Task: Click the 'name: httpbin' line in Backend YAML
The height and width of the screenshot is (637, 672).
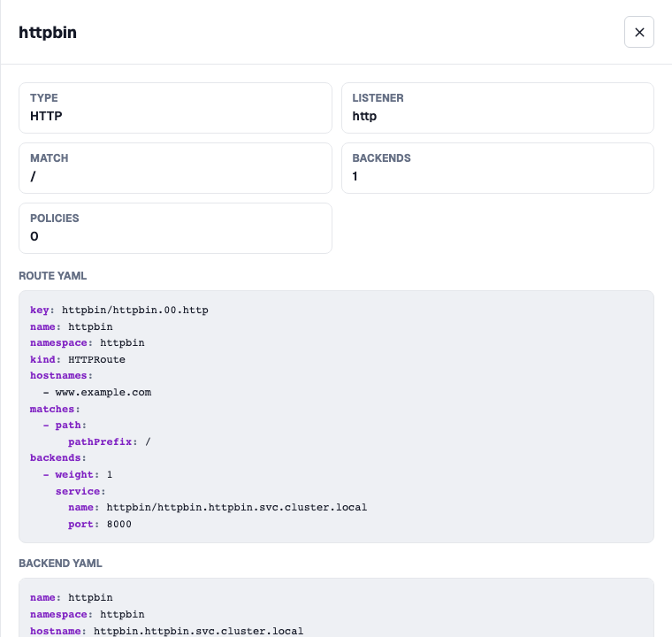Action: [x=72, y=597]
